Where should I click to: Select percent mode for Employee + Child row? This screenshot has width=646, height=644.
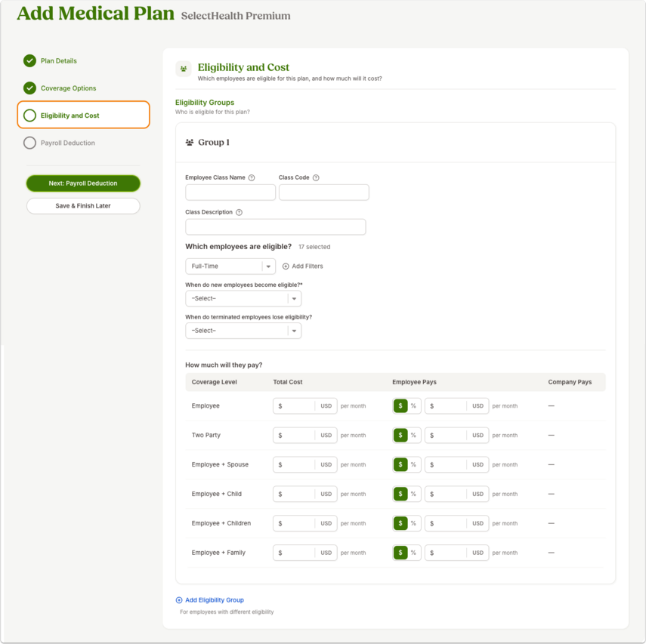point(413,494)
